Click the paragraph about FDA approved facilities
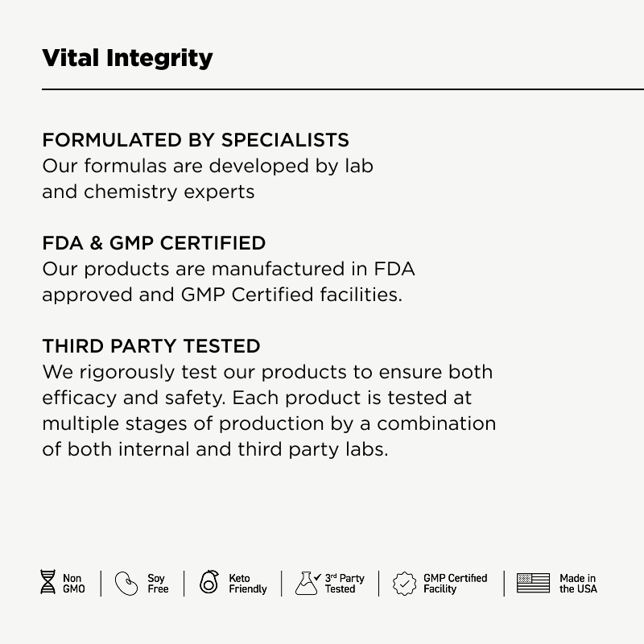 [x=229, y=282]
